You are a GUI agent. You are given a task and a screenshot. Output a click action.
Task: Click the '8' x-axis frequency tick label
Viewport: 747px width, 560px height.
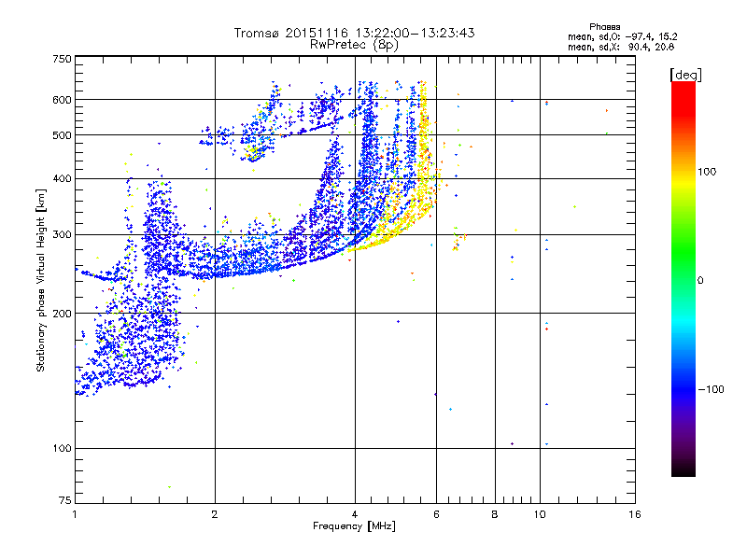495,514
